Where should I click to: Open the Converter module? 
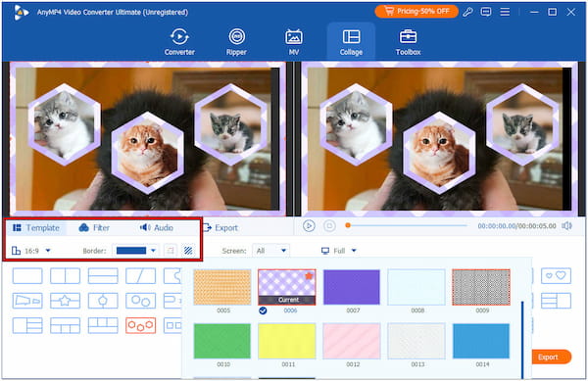179,42
